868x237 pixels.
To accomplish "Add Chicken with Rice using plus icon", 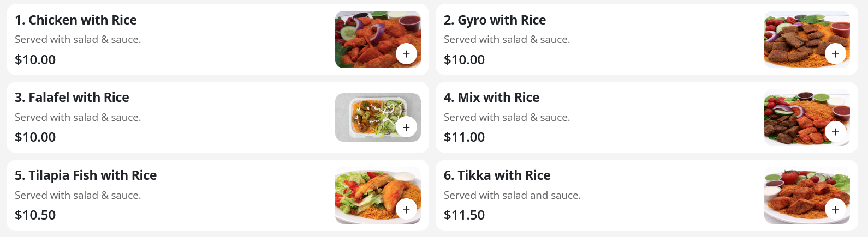I will click(x=406, y=54).
